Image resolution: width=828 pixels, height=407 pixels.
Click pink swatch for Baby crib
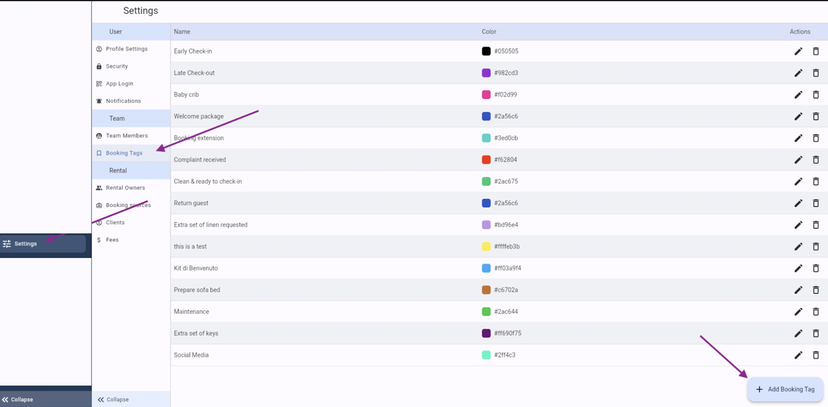point(486,94)
